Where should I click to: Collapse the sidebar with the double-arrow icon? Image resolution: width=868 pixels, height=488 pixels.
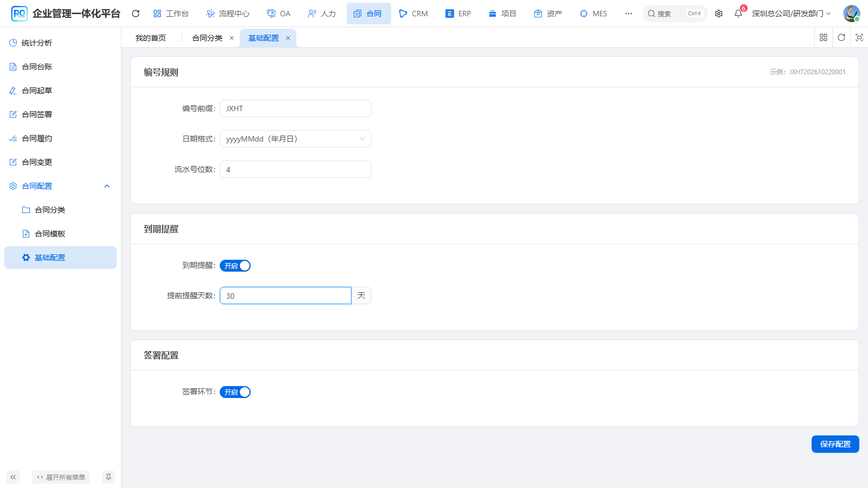point(13,477)
